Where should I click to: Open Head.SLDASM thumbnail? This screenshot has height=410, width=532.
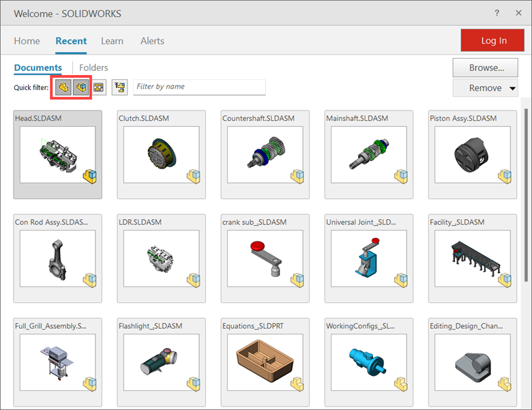58,155
